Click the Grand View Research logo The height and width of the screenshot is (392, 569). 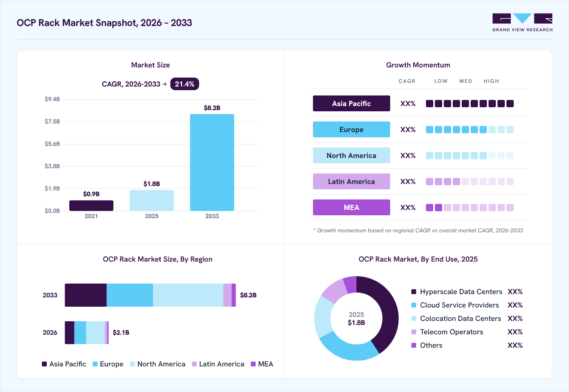[522, 23]
